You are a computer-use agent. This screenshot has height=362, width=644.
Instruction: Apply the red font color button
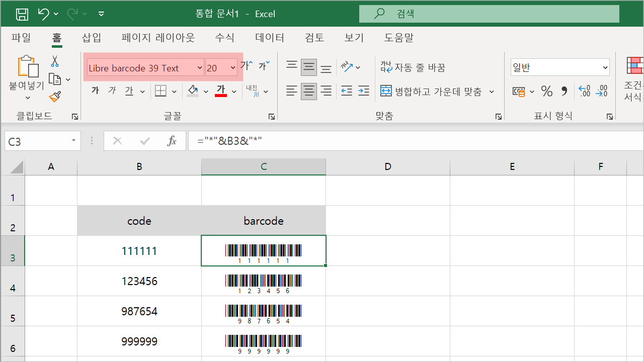(220, 91)
